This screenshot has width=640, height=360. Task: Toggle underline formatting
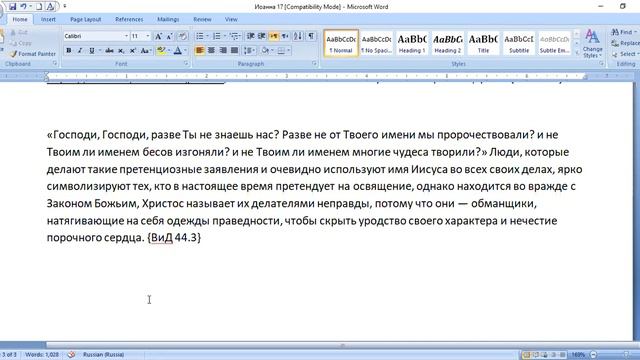pos(92,51)
